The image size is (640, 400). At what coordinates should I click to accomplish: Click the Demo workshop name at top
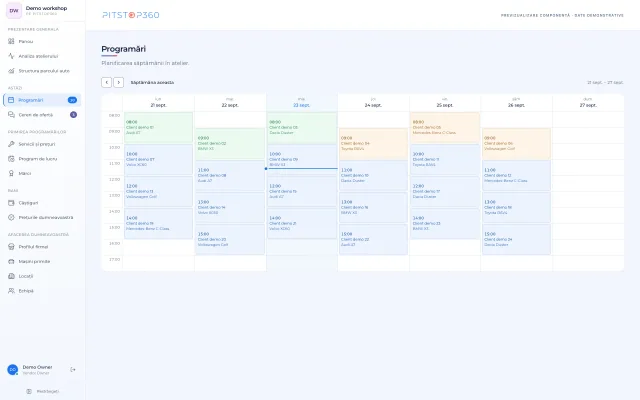46,8
